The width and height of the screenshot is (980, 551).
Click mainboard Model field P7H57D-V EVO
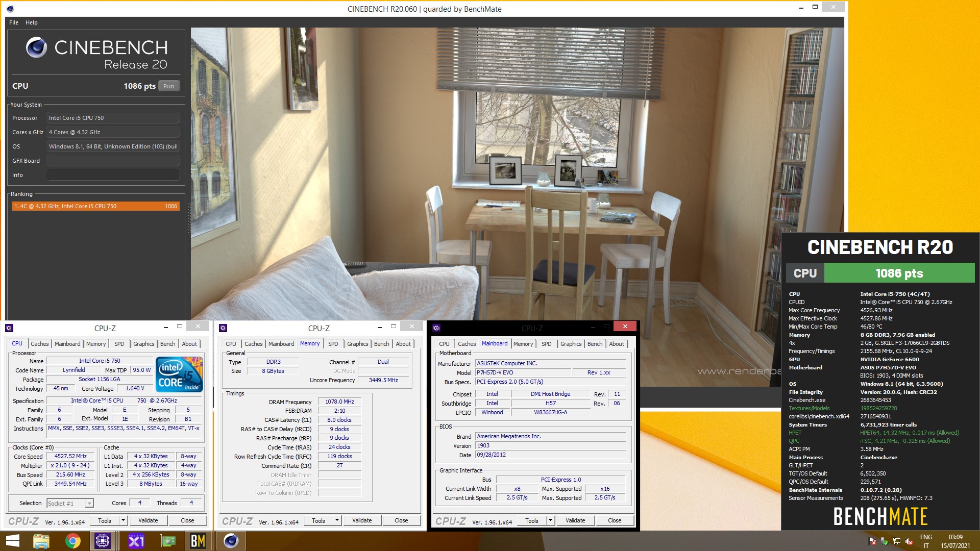pyautogui.click(x=523, y=372)
